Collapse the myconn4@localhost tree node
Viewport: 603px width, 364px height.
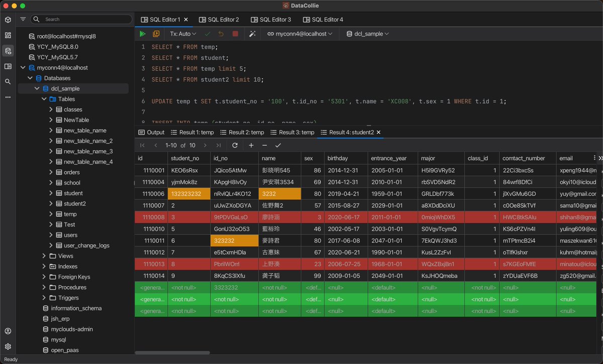23,68
